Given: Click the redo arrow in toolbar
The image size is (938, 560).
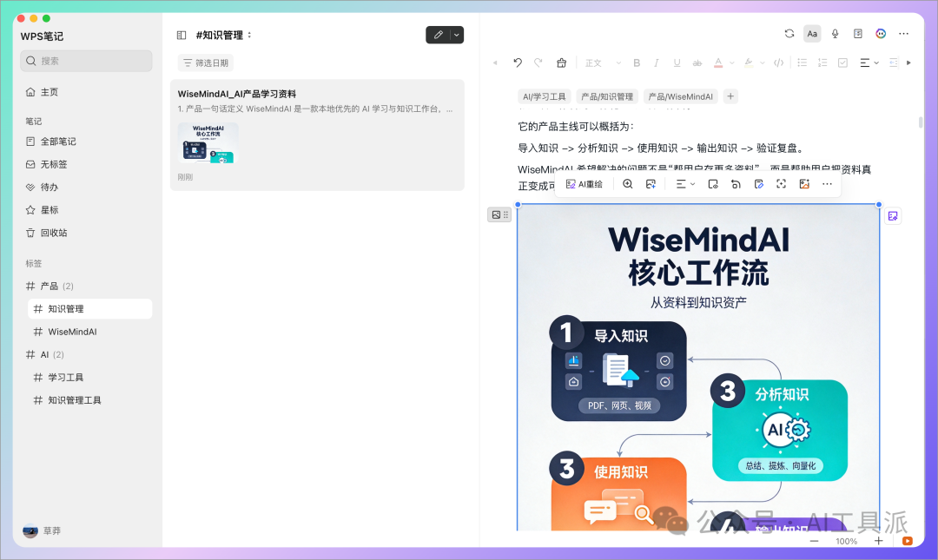Looking at the screenshot, I should coord(538,63).
